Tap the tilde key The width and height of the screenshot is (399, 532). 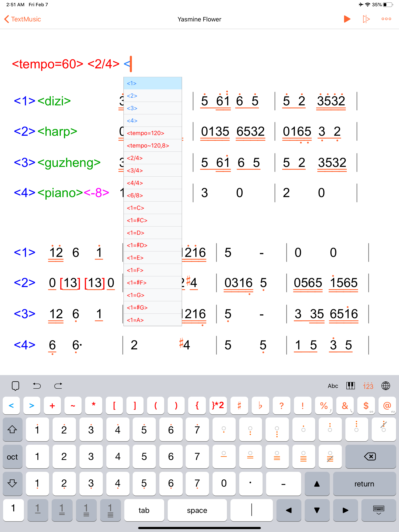(x=73, y=406)
